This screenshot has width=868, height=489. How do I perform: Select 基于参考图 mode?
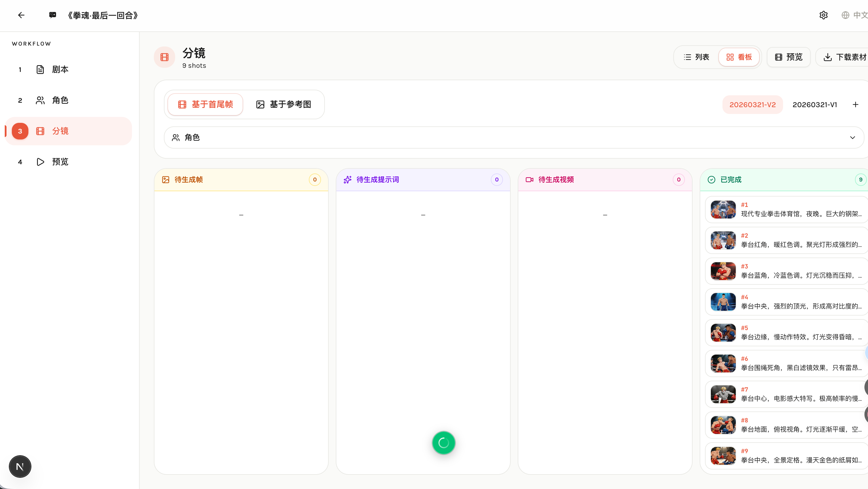(283, 104)
